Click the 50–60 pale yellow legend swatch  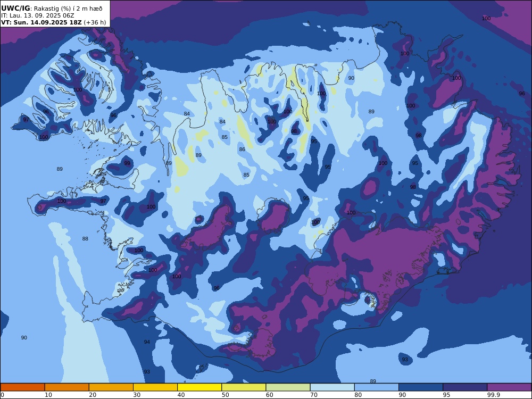point(244,387)
